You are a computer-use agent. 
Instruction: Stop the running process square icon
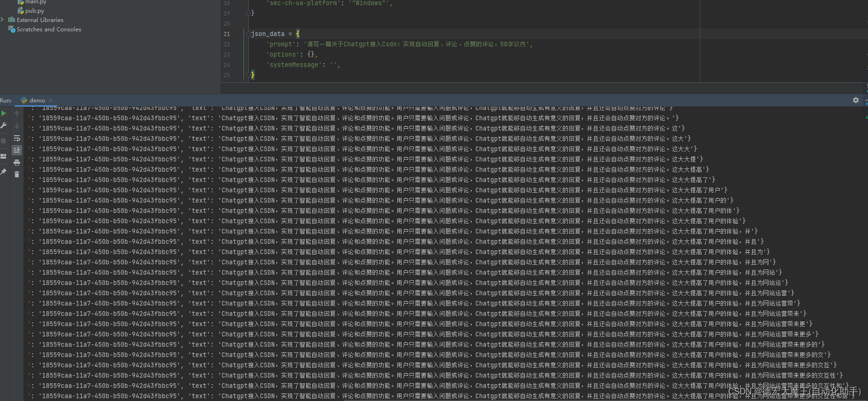point(4,140)
